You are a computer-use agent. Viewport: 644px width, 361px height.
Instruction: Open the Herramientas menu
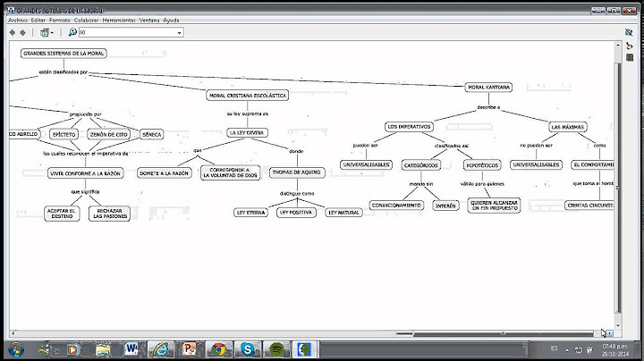[119, 20]
